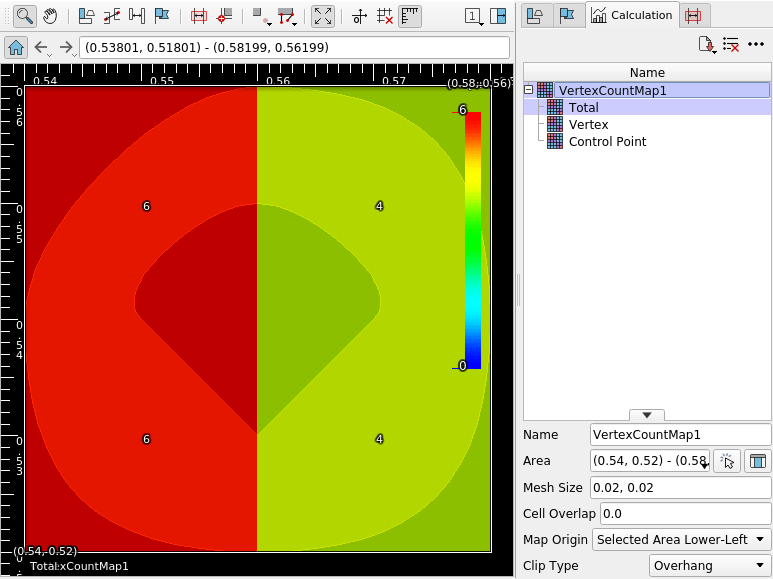Select the hand pan tool

coord(50,16)
